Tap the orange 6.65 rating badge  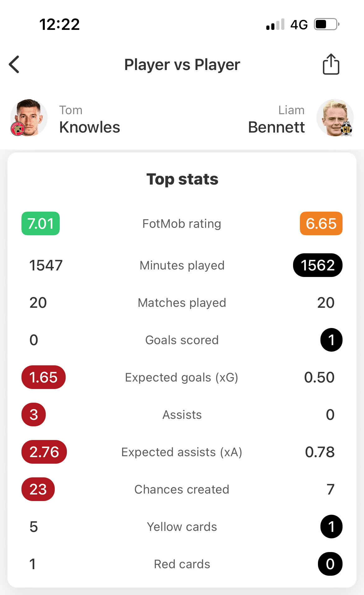pos(321,223)
